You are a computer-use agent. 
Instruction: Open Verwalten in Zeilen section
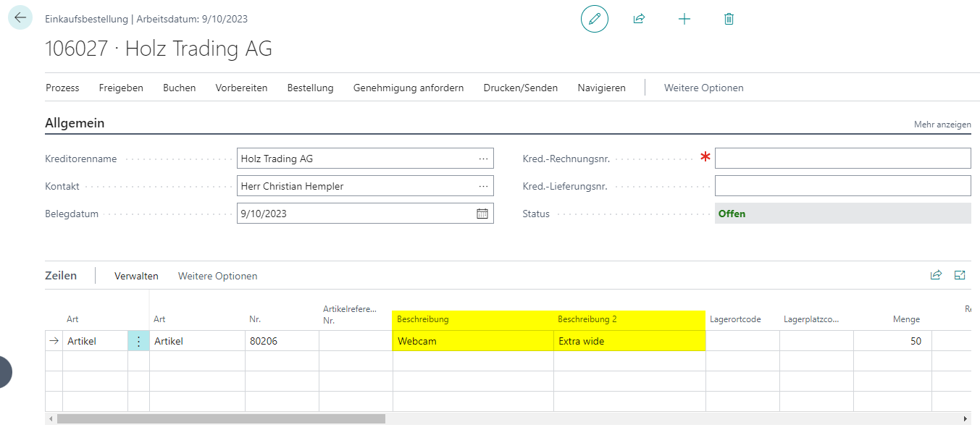(136, 276)
